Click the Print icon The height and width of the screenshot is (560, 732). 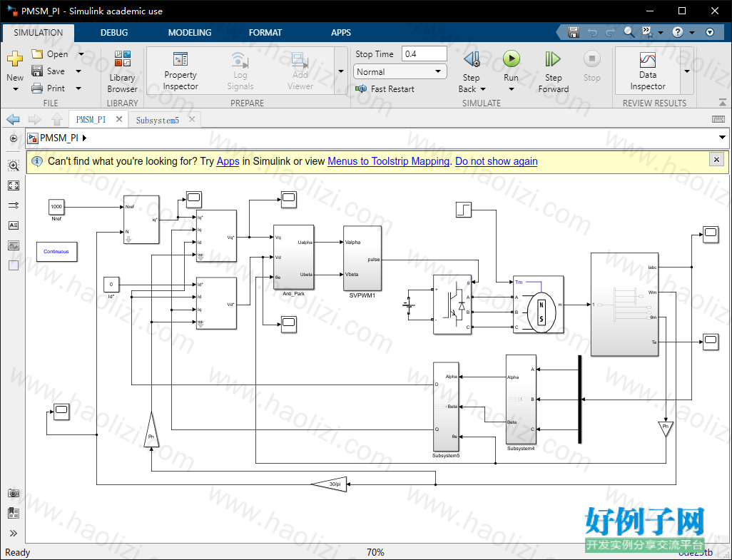click(37, 88)
